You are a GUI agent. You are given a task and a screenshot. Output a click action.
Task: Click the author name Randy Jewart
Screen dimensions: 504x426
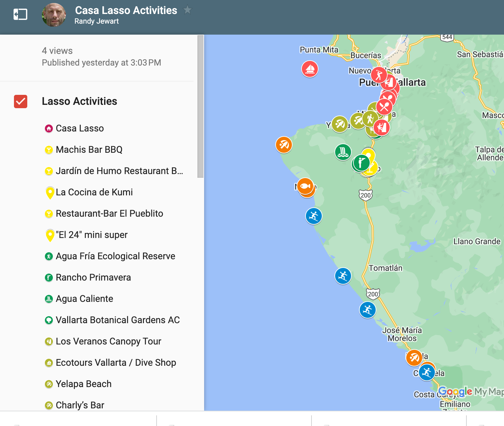pos(96,21)
